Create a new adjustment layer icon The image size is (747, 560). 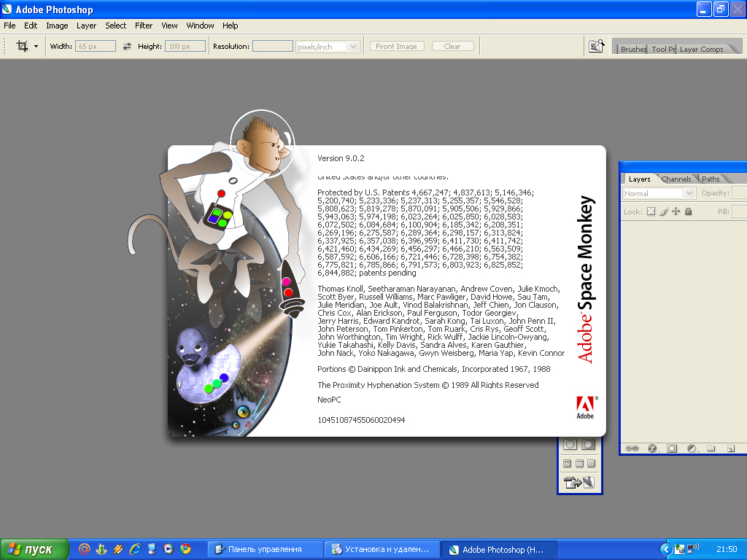point(692,448)
